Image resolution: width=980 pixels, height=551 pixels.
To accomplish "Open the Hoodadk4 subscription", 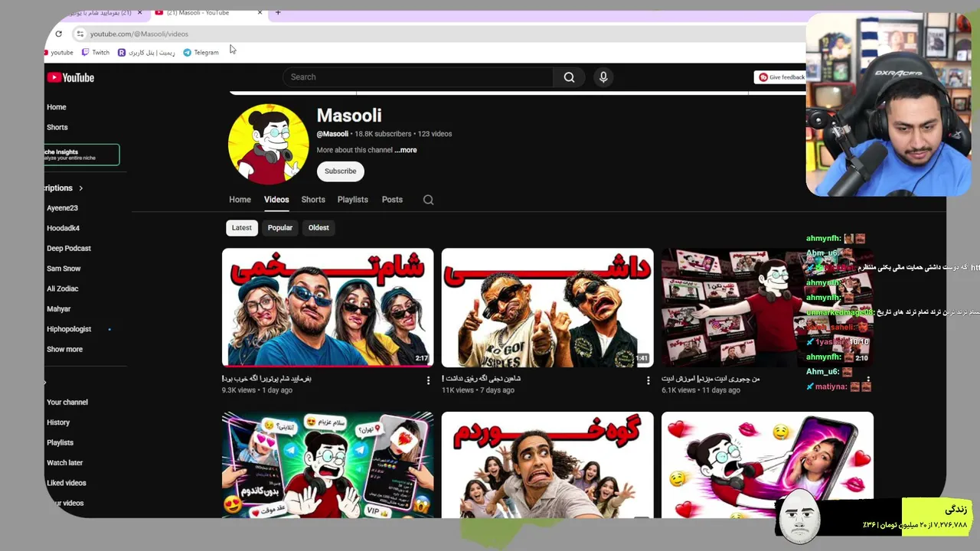I will pos(63,228).
